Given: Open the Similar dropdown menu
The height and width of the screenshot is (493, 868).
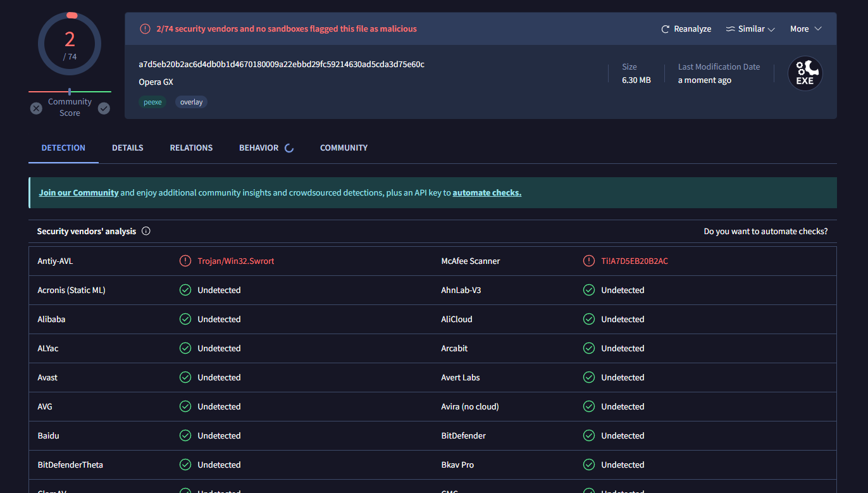Looking at the screenshot, I should click(x=750, y=29).
